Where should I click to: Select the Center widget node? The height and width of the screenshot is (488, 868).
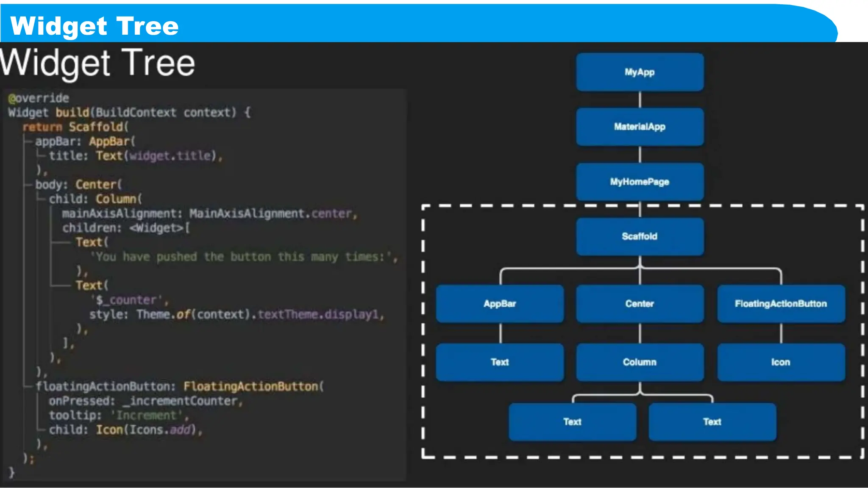coord(640,304)
